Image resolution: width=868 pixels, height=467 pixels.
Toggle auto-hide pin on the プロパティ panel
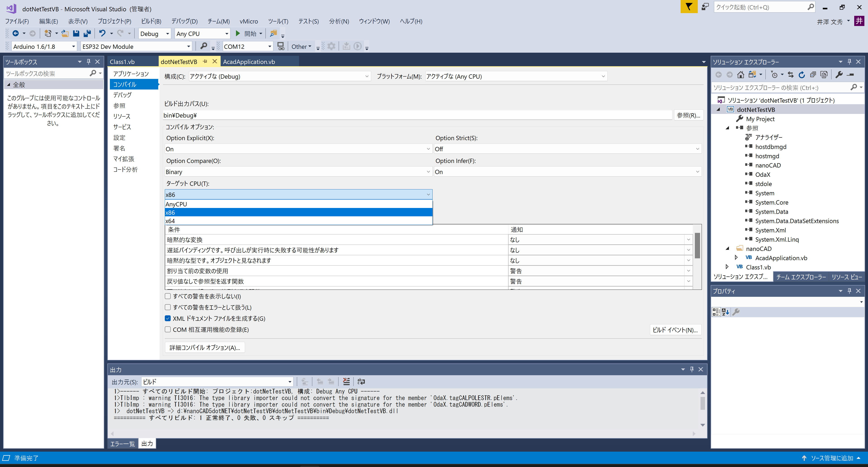849,291
